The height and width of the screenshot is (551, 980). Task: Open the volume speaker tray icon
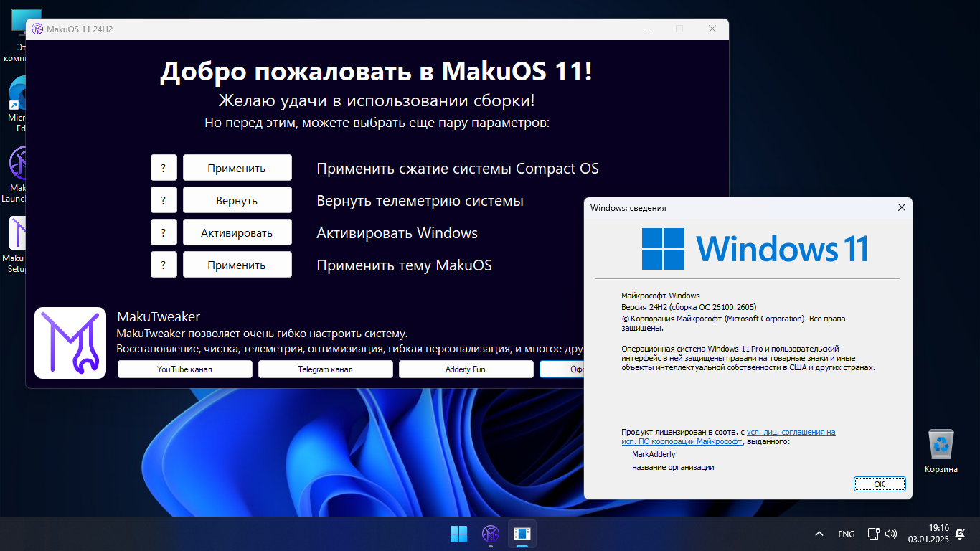891,534
